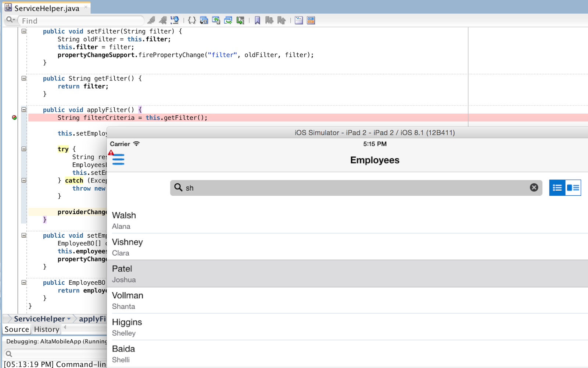Screen dimensions: 588x368
Task: Click inside the Find text field
Action: point(81,21)
